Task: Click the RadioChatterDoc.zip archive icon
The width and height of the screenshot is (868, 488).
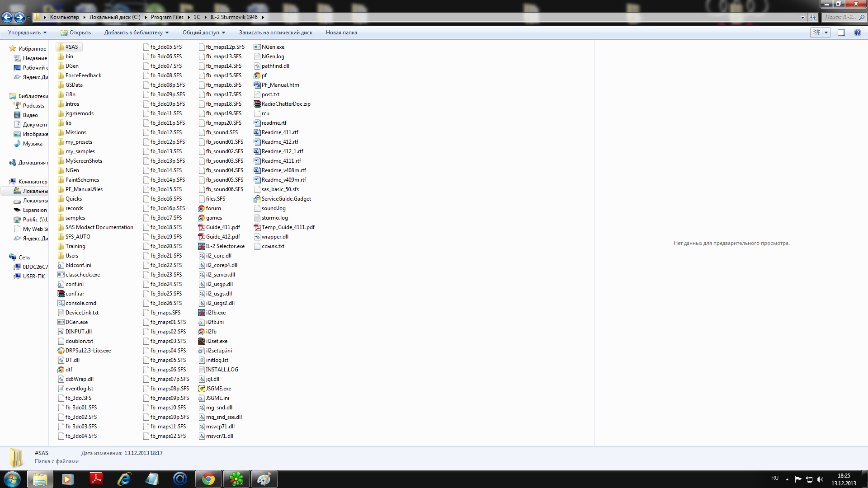Action: point(257,104)
